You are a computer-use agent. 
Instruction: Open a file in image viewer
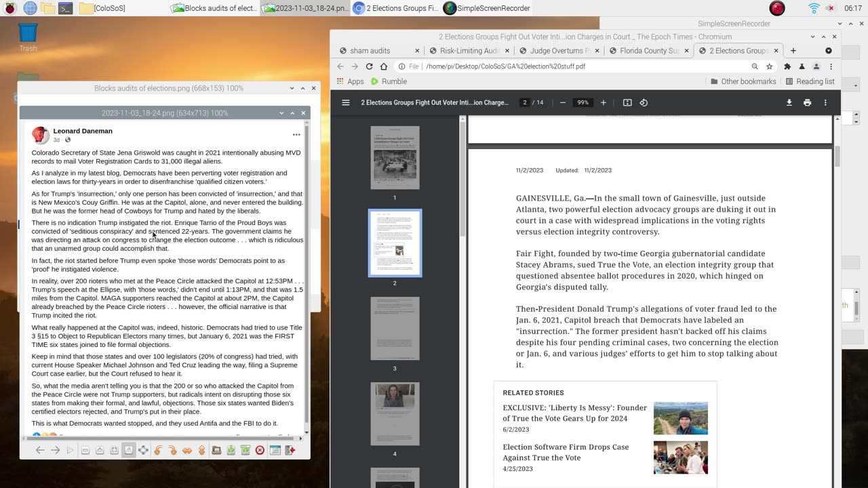[x=216, y=450]
